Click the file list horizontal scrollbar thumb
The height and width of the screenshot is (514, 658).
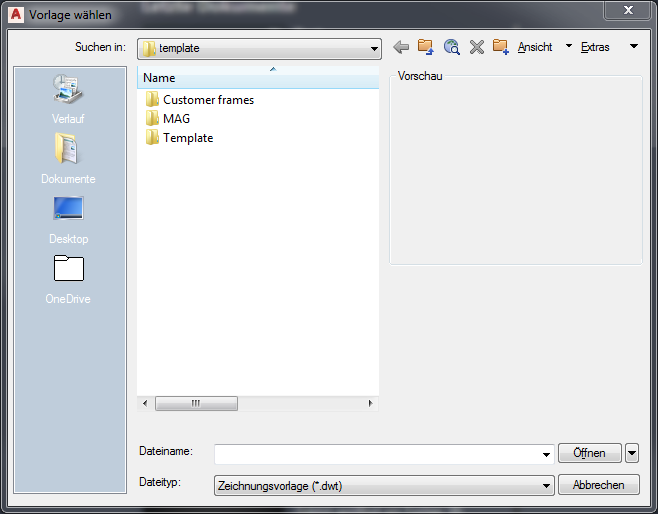click(x=196, y=403)
